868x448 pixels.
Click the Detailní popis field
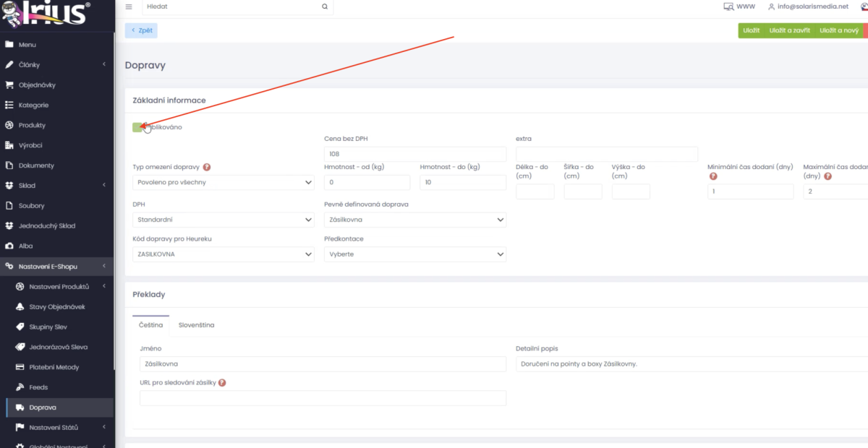point(692,364)
